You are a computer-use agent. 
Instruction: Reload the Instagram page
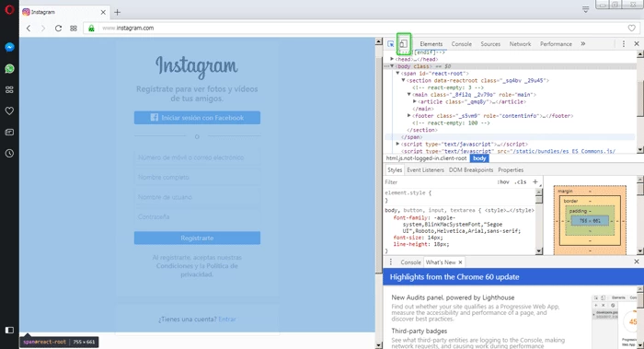[58, 28]
